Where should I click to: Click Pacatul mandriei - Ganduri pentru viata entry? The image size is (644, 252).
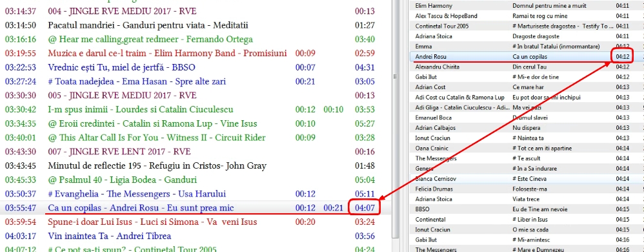click(x=196, y=25)
